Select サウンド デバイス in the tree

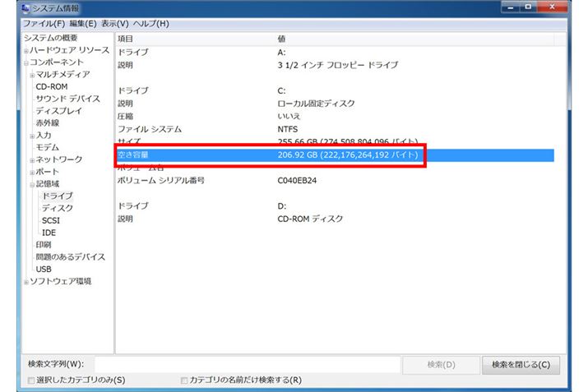tap(68, 99)
